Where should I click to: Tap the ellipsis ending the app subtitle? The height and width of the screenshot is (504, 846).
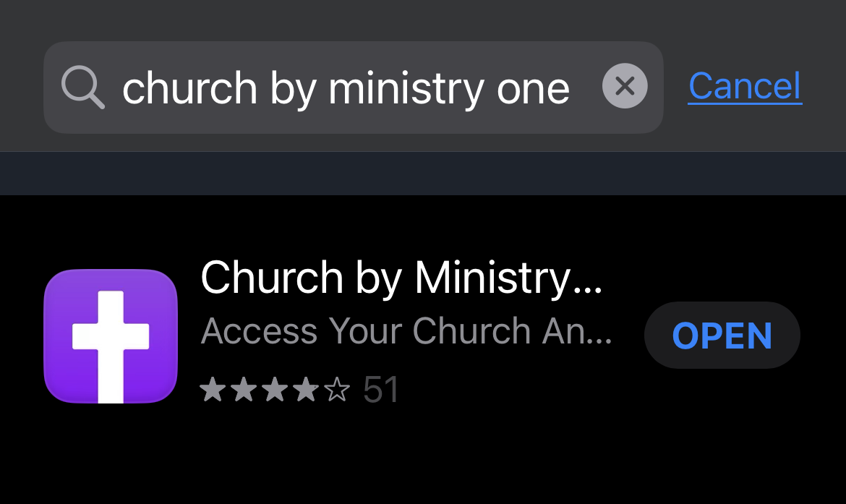(600, 341)
